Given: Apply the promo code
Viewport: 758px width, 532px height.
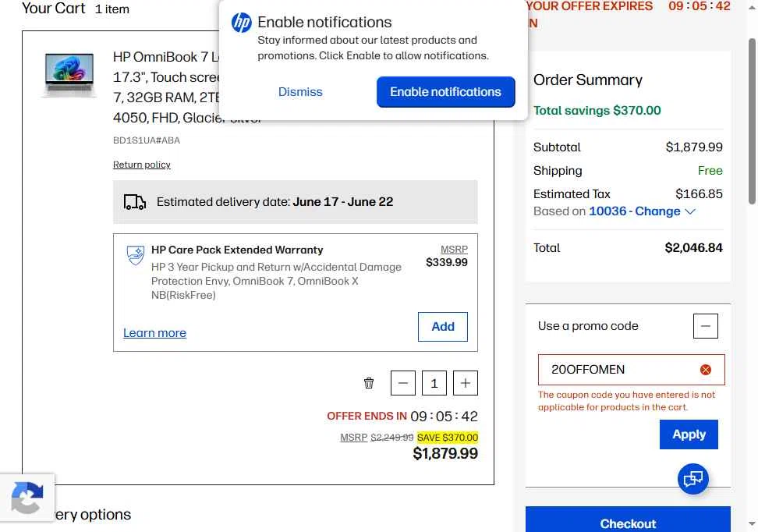Looking at the screenshot, I should 689,434.
